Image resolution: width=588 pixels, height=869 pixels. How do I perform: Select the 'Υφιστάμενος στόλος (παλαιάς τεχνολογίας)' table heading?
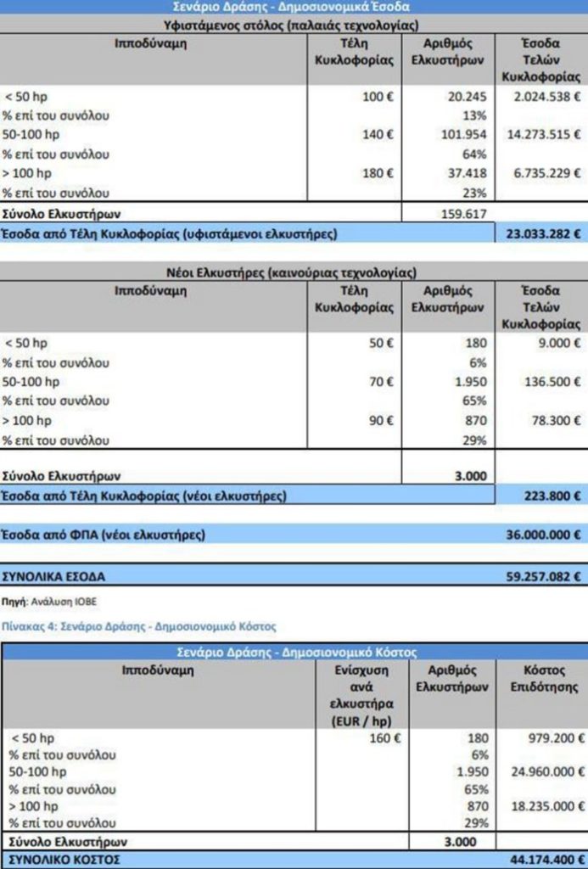[x=293, y=25]
